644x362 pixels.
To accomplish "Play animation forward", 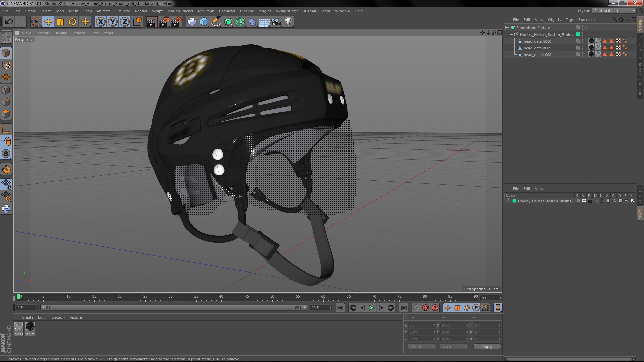I will pyautogui.click(x=372, y=308).
